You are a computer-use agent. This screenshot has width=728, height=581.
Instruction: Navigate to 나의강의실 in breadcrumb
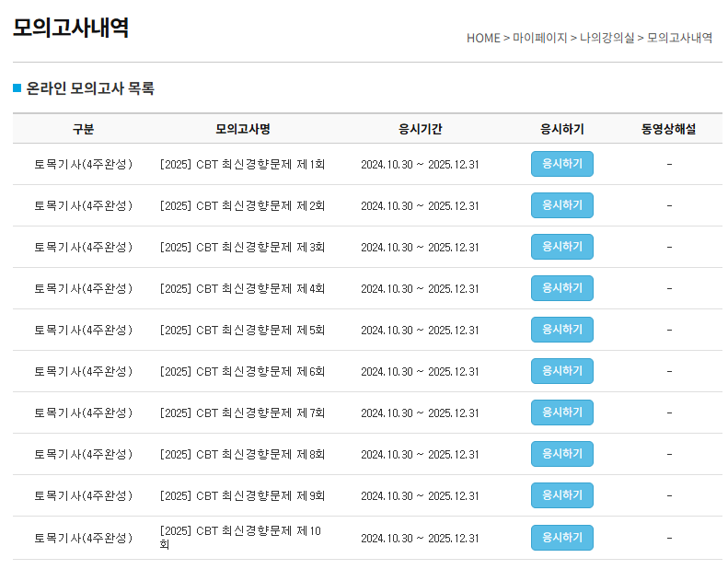pyautogui.click(x=607, y=38)
